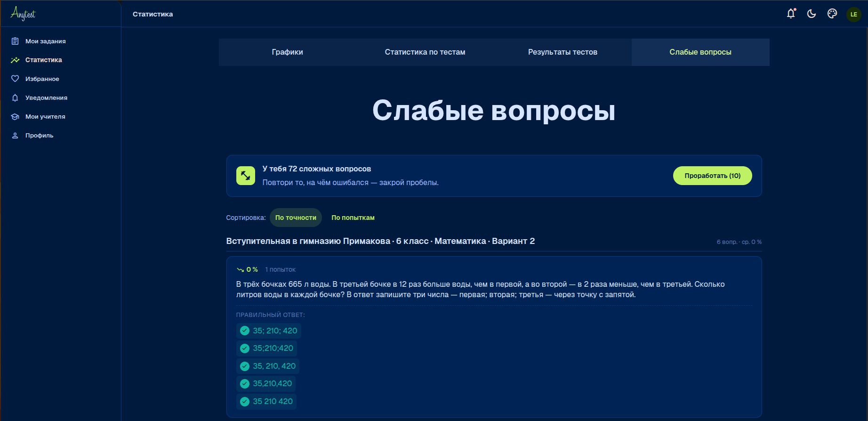This screenshot has width=868, height=421.
Task: Open Профиль in the sidebar
Action: pyautogui.click(x=61, y=135)
